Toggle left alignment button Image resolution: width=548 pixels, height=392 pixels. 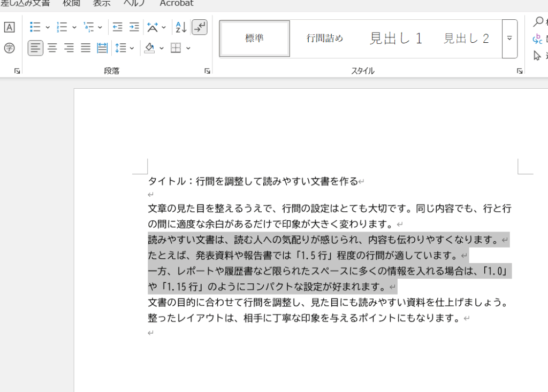click(35, 48)
